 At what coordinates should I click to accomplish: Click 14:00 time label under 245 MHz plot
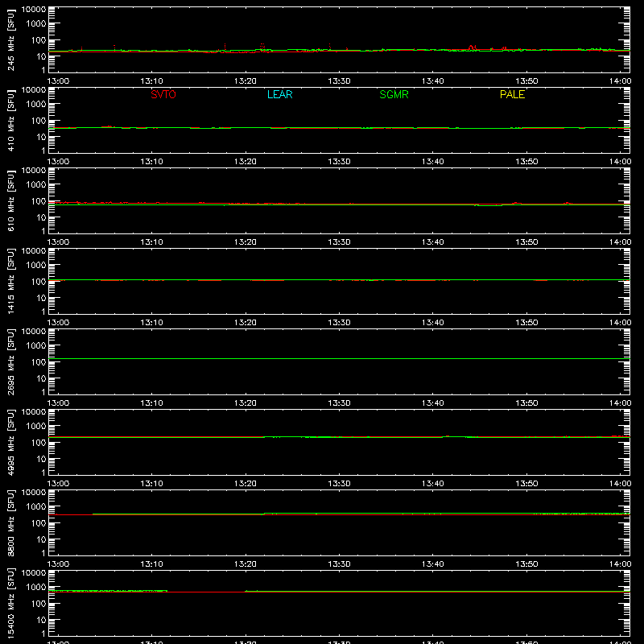click(620, 81)
